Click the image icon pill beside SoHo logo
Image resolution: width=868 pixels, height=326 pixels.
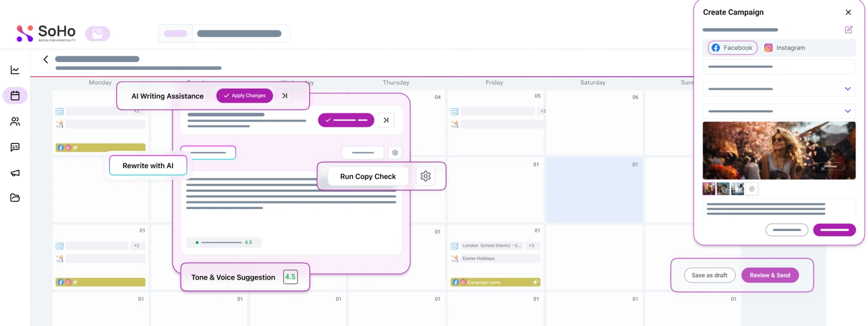coord(98,34)
